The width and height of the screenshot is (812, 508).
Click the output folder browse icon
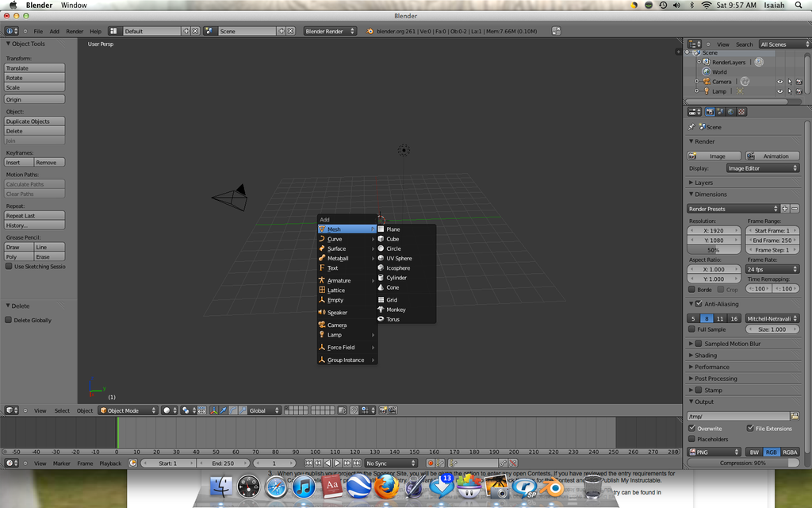(x=795, y=416)
